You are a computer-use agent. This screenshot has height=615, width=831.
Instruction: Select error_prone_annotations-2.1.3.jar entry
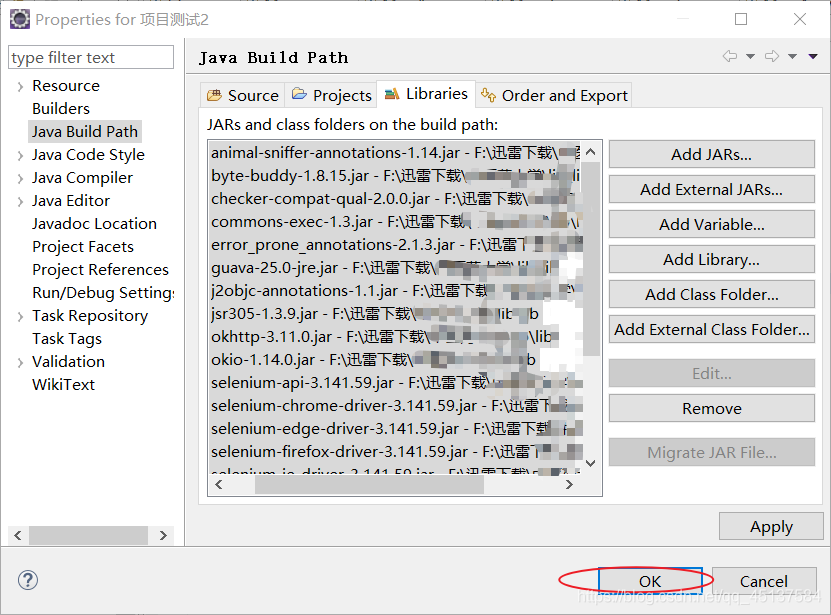(x=395, y=244)
